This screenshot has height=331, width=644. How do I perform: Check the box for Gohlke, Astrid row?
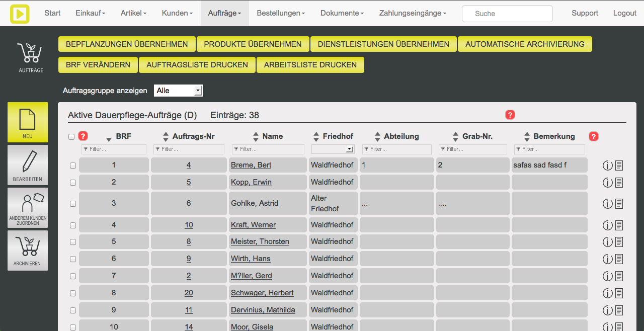click(73, 204)
